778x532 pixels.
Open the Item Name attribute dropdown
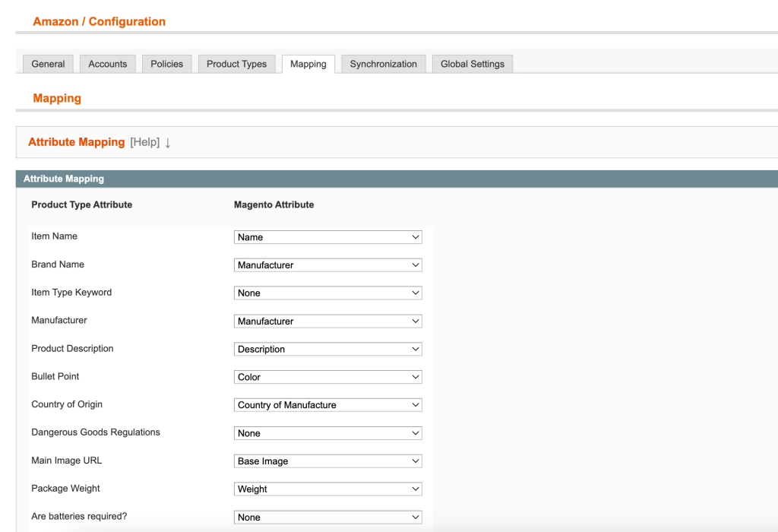327,237
